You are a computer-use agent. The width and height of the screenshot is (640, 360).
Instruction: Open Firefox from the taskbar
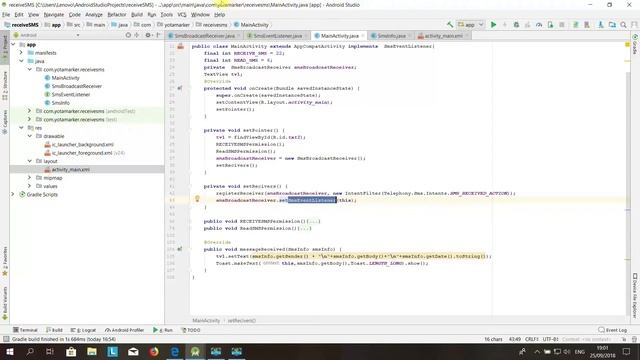point(154,351)
